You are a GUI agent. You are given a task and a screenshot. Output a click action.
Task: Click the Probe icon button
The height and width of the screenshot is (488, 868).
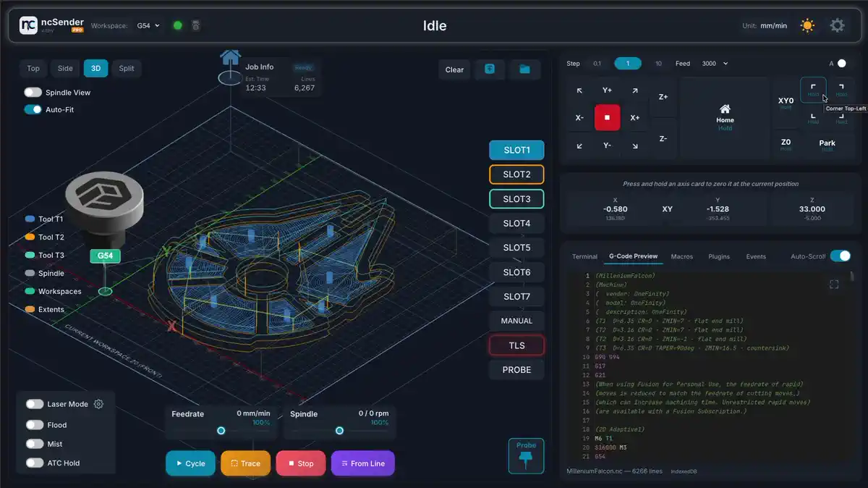coord(526,456)
